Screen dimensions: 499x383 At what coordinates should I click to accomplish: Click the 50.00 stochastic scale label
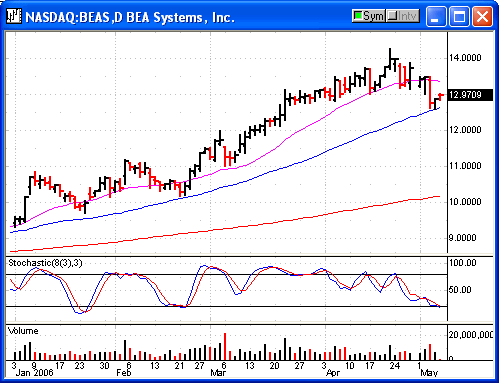click(x=460, y=290)
